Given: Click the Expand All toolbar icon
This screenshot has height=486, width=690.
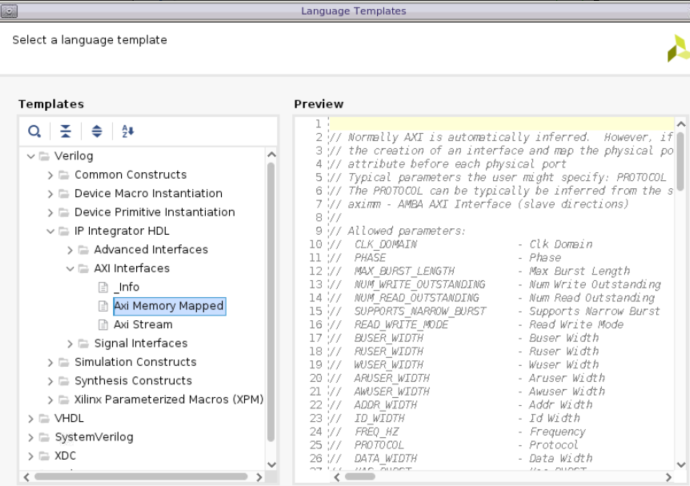Looking at the screenshot, I should (97, 131).
